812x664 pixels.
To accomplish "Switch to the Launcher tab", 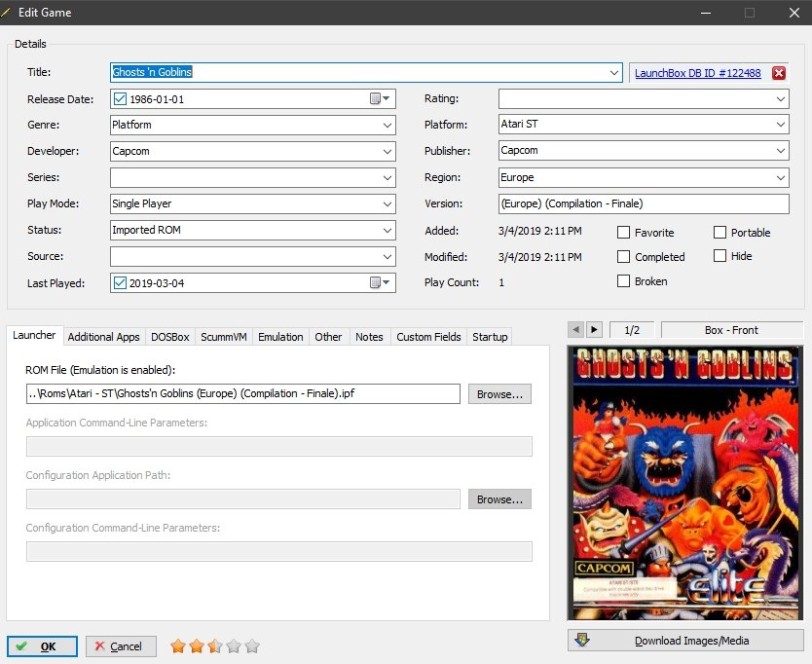I will [x=34, y=335].
